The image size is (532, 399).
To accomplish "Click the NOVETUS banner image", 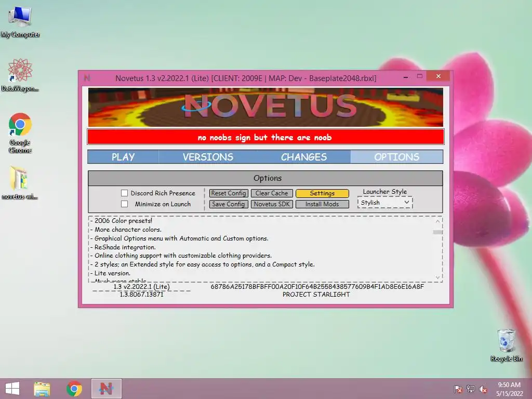I will 265,107.
